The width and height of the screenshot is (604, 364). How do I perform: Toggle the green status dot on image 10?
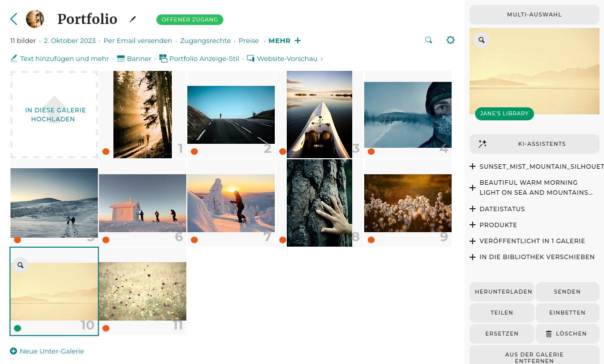coord(17,328)
